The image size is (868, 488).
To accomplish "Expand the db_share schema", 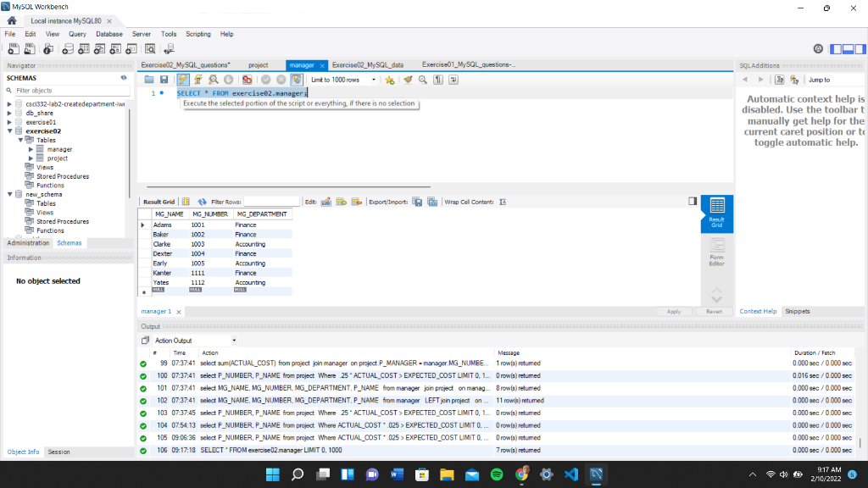I will tap(9, 113).
